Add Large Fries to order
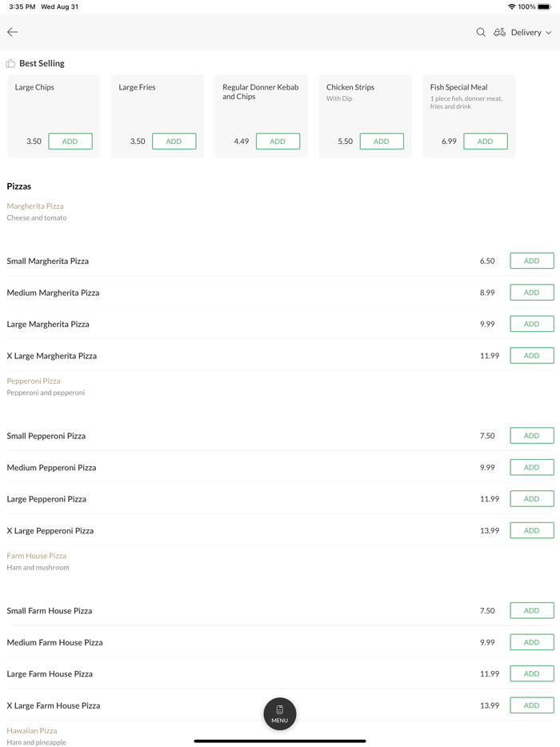 pos(174,142)
